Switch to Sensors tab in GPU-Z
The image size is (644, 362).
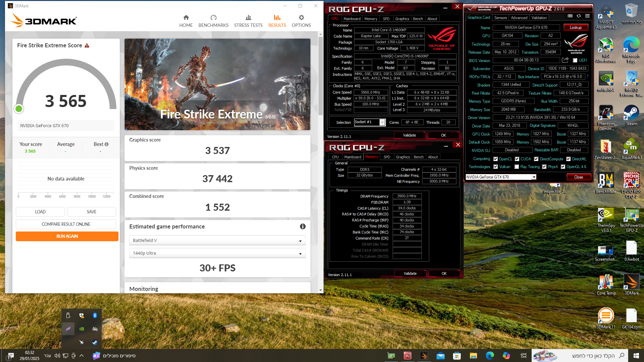pyautogui.click(x=500, y=18)
